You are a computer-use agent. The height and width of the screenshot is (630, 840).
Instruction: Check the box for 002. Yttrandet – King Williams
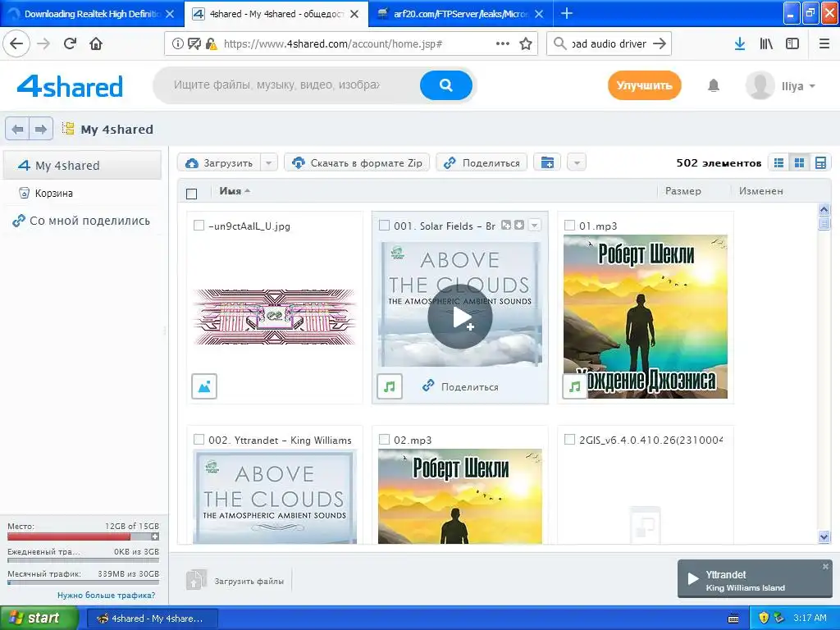click(x=199, y=440)
